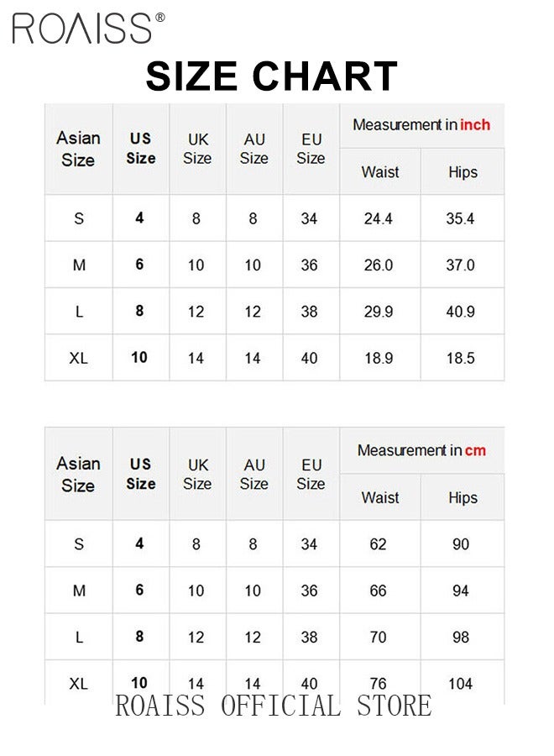Select the Hips column header in inch table

[x=463, y=172]
